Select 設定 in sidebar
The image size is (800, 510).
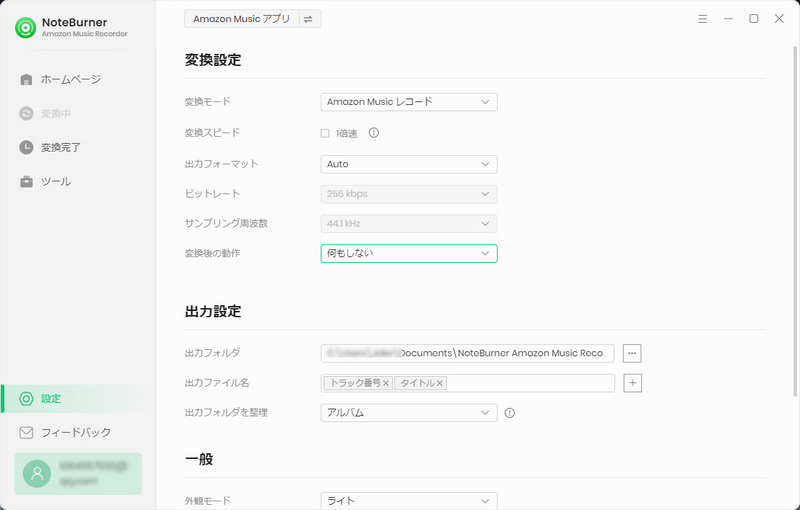[78, 399]
